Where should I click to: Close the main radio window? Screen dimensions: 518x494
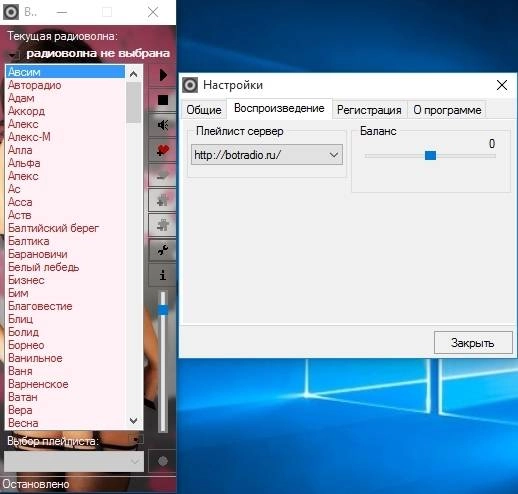(x=153, y=12)
